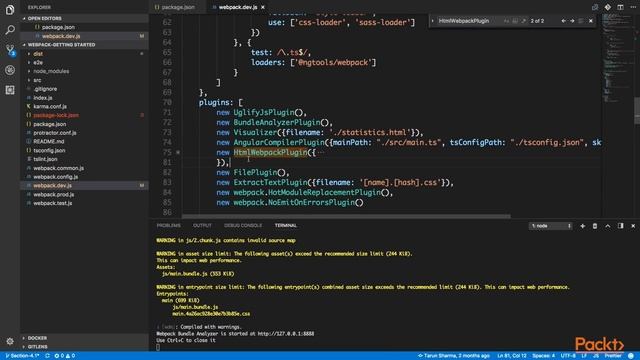640x360 pixels.
Task: Expand the src folder
Action: (x=84, y=80)
